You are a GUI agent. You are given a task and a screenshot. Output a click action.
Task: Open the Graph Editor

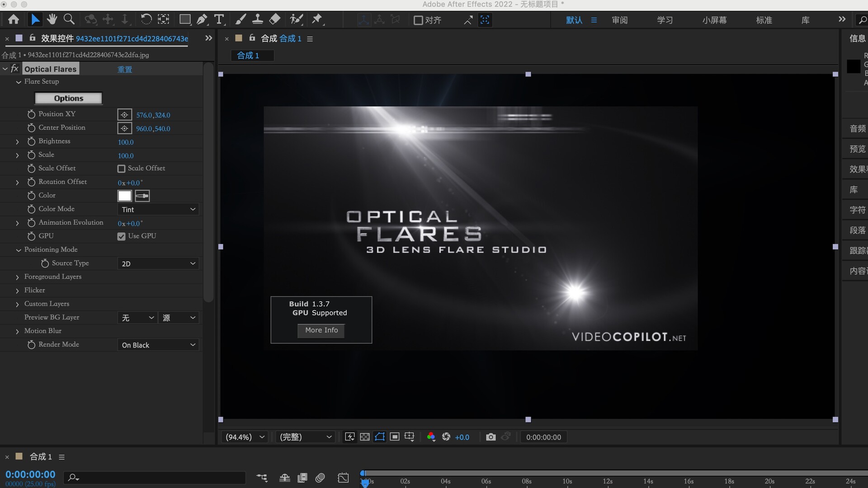pos(343,478)
